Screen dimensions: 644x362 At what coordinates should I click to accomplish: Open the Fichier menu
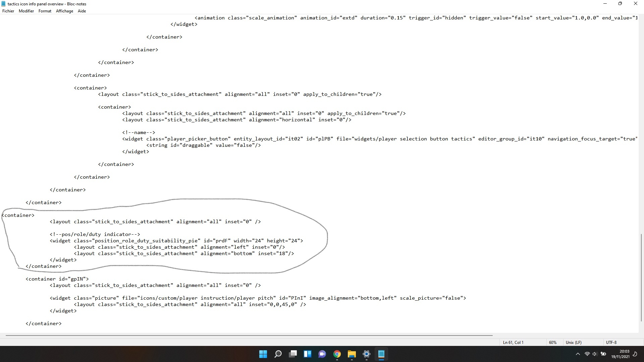click(x=8, y=11)
